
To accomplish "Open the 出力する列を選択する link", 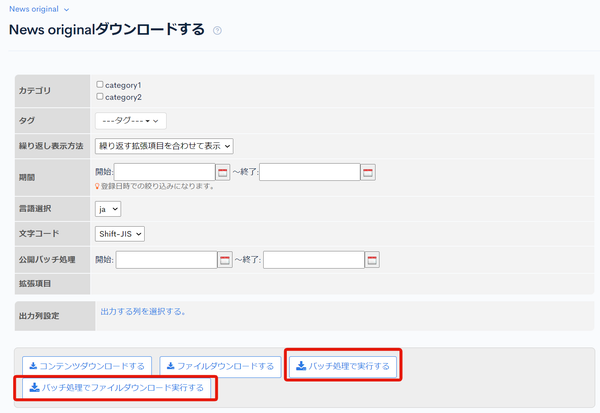I will coord(143,312).
